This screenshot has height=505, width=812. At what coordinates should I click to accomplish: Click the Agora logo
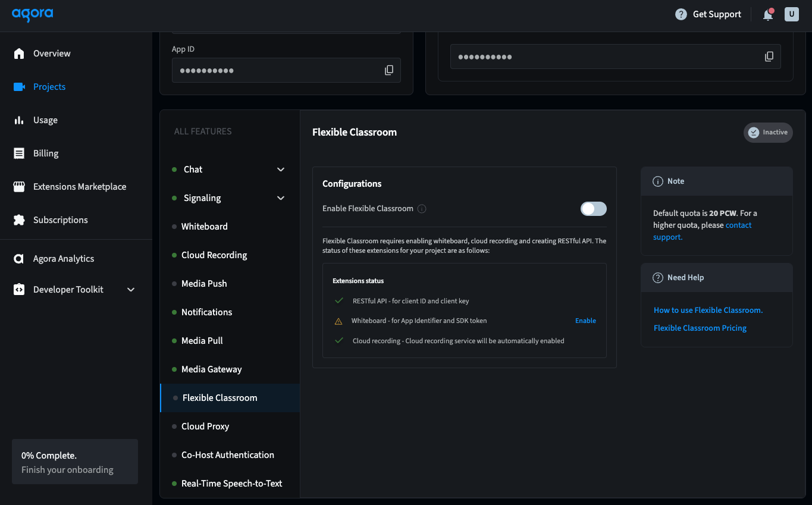point(33,14)
